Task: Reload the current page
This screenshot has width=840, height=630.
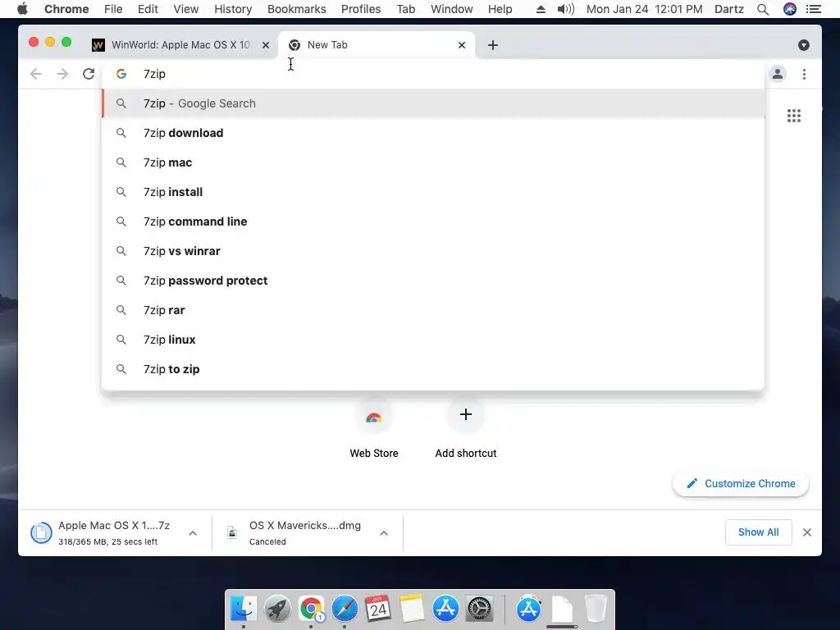Action: pyautogui.click(x=89, y=74)
